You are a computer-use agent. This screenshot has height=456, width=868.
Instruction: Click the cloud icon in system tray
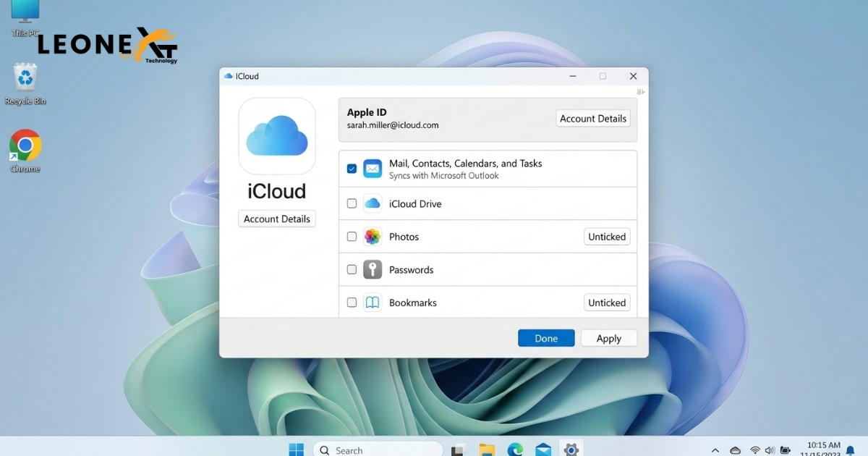[x=736, y=450]
